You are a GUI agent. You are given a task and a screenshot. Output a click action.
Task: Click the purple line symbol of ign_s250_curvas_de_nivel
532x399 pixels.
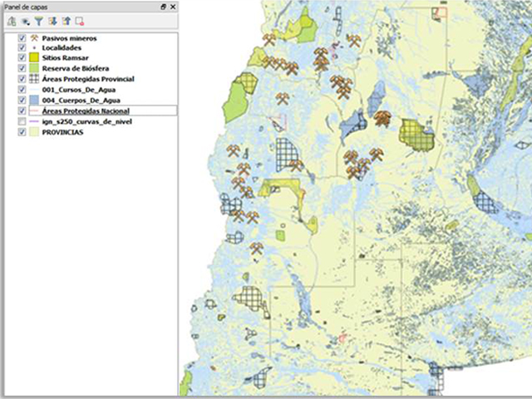(34, 121)
